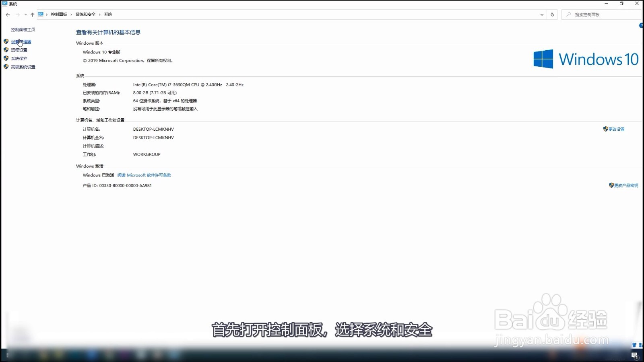Expand the chevron before 控制面板 breadcrumb
The height and width of the screenshot is (362, 644).
(47, 14)
